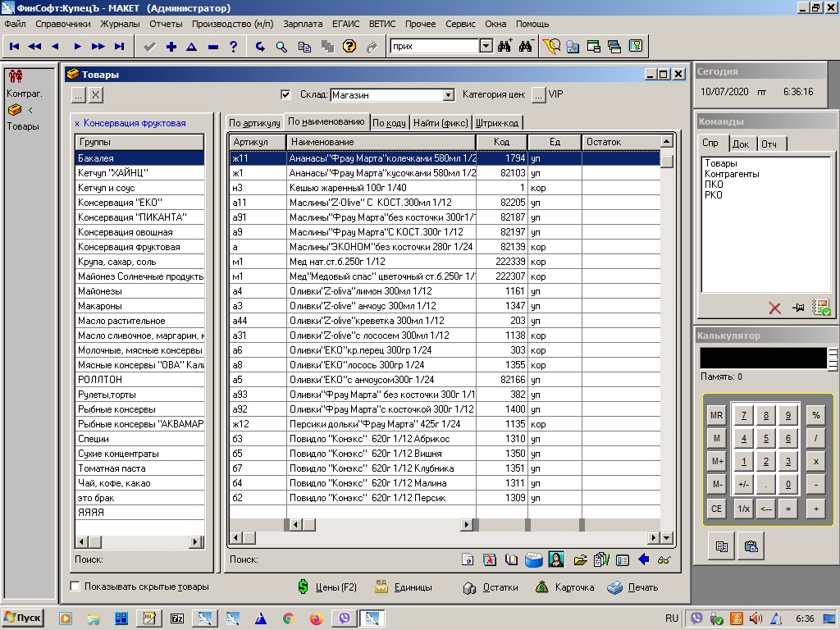Switch to the По коду tab
Viewport: 840px width, 630px height.
point(389,123)
